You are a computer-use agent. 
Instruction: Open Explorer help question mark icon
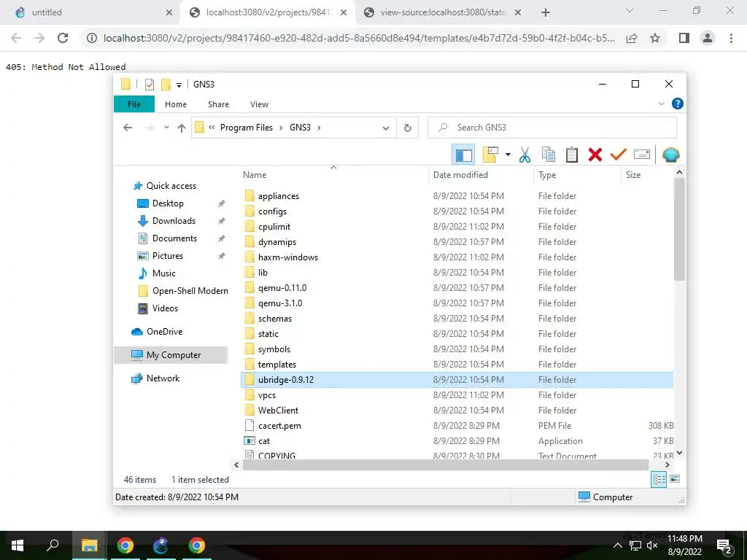[678, 104]
